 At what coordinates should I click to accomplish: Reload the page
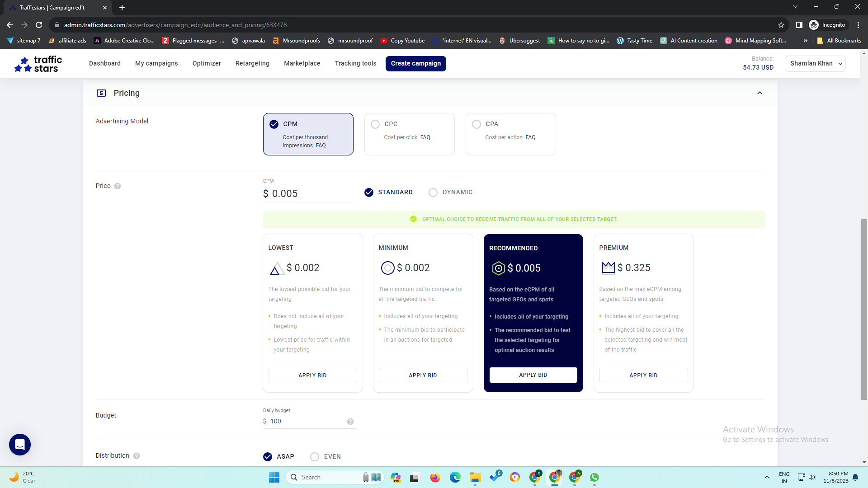point(39,25)
